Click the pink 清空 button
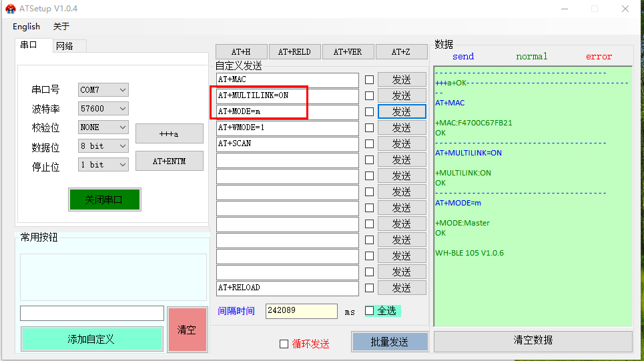 [x=186, y=330]
